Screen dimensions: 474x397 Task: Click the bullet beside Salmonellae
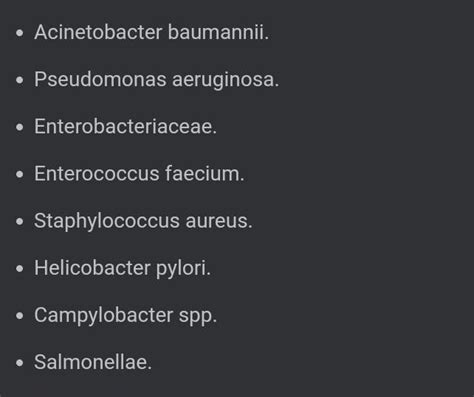click(x=20, y=363)
